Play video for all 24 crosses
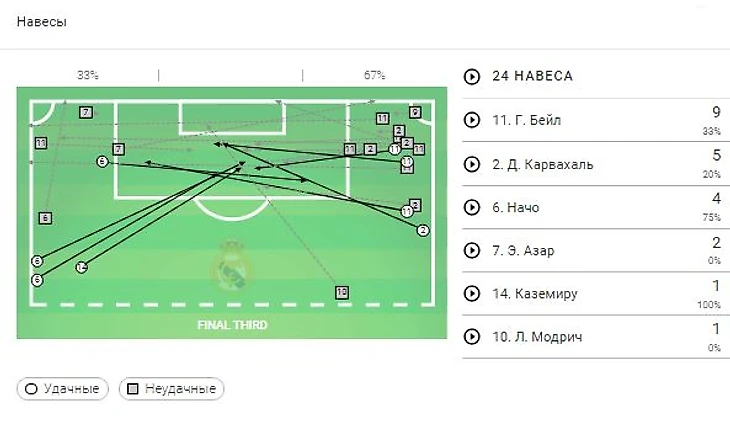The height and width of the screenshot is (427, 730). tap(472, 76)
